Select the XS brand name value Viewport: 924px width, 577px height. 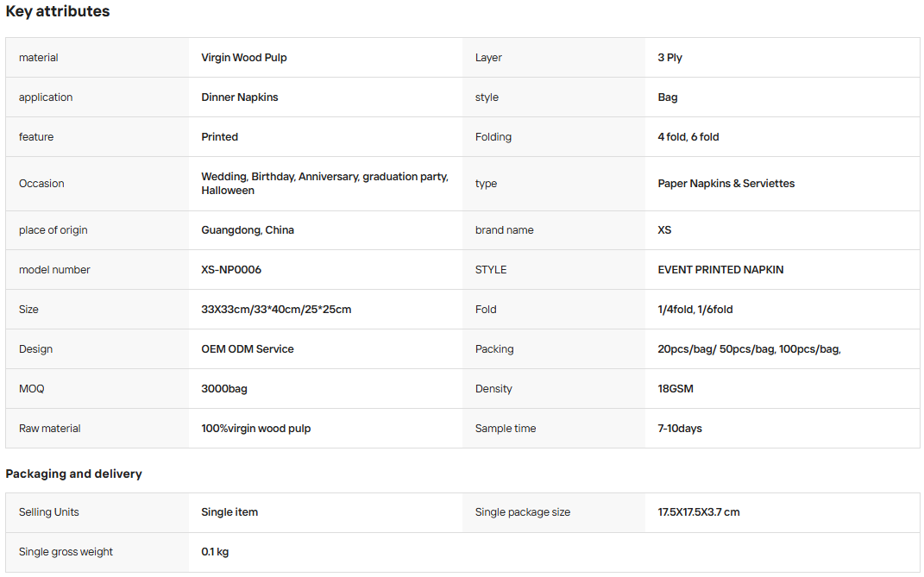tap(664, 230)
